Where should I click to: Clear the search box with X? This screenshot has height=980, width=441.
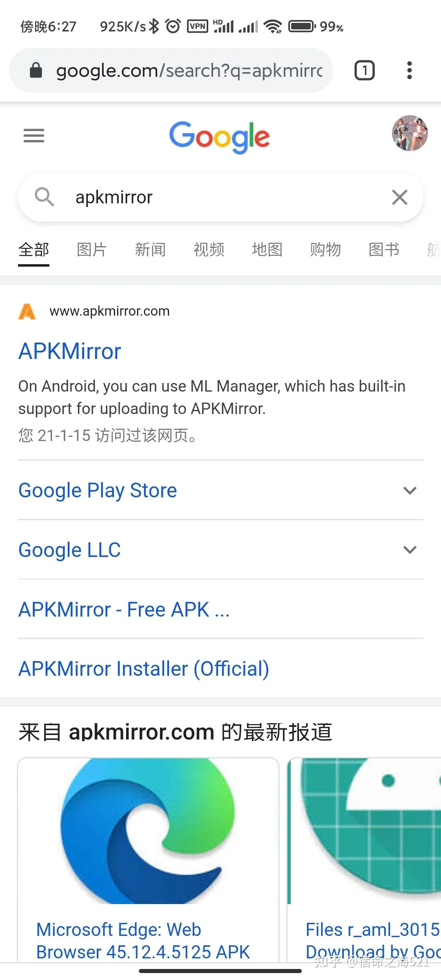[x=399, y=197]
